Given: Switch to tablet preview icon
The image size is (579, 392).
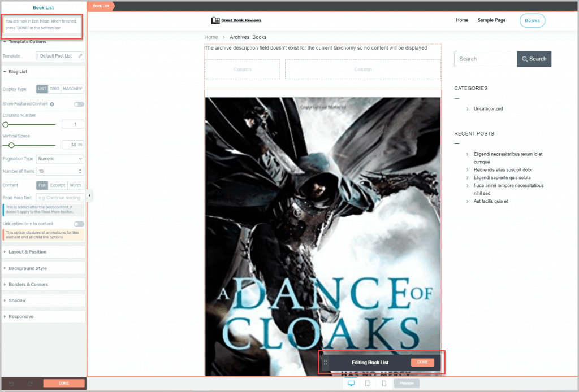Looking at the screenshot, I should 368,384.
